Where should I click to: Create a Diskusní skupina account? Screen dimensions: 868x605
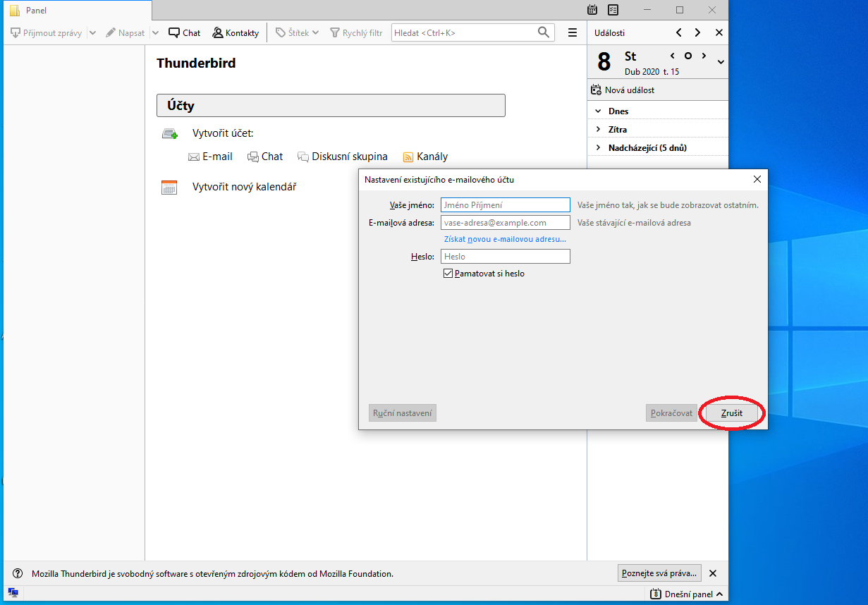tap(343, 157)
